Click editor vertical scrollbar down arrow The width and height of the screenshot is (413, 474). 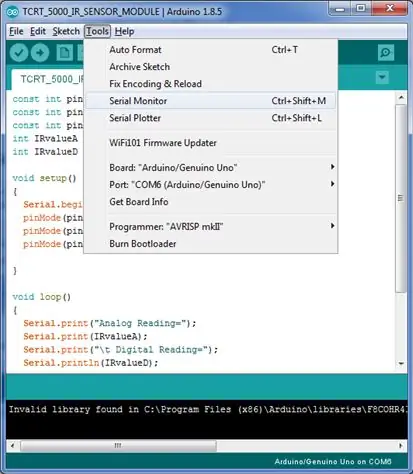click(x=401, y=364)
